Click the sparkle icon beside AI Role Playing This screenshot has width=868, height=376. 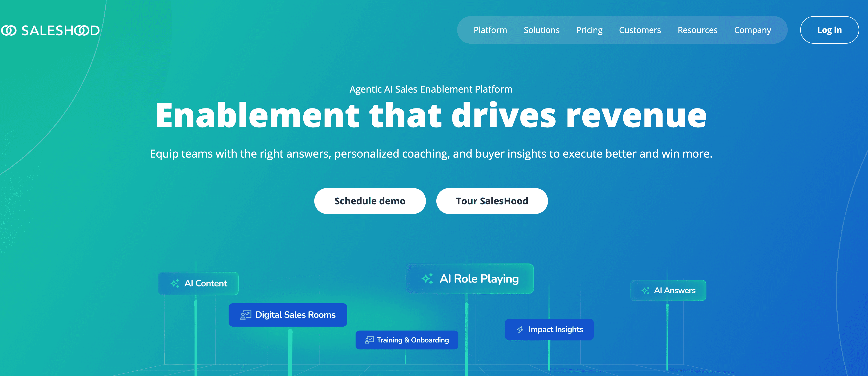[427, 278]
